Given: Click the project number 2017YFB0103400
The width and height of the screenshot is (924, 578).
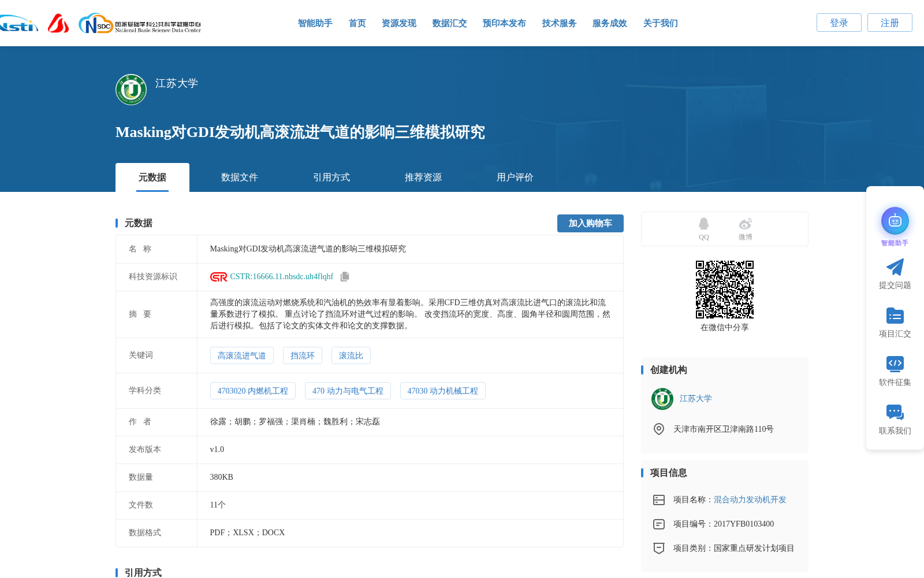Looking at the screenshot, I should [744, 524].
